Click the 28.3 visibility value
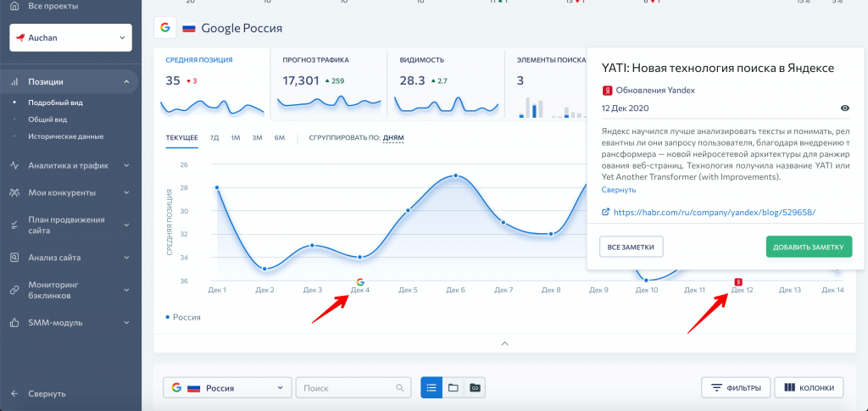 click(x=413, y=81)
